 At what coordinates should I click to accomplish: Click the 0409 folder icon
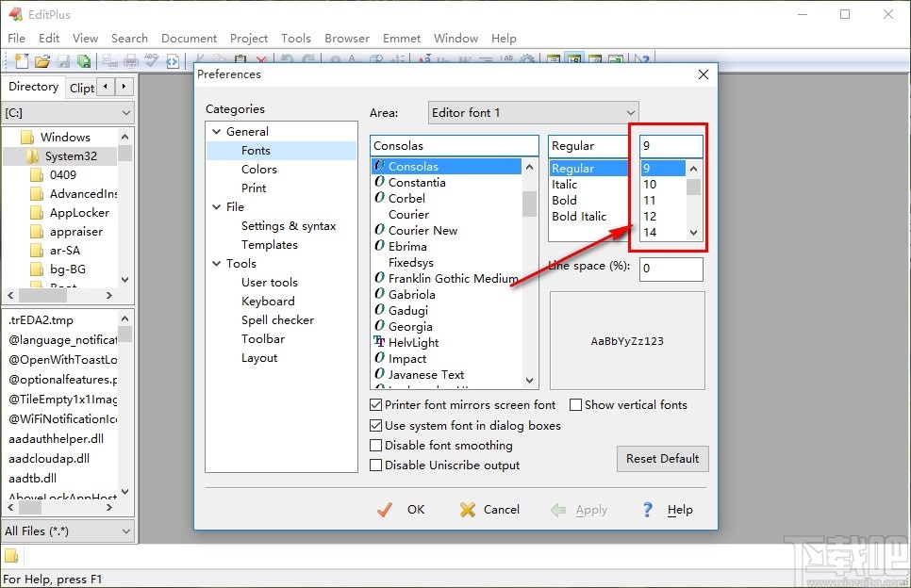point(37,174)
